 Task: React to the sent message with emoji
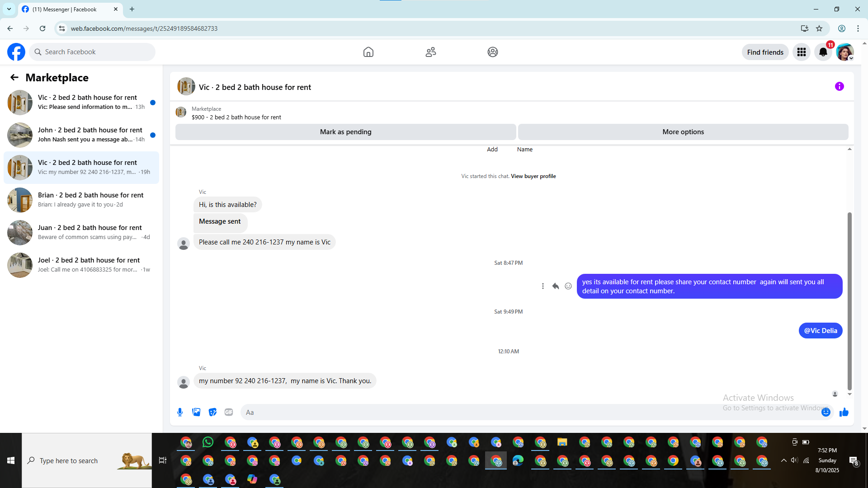coord(568,286)
